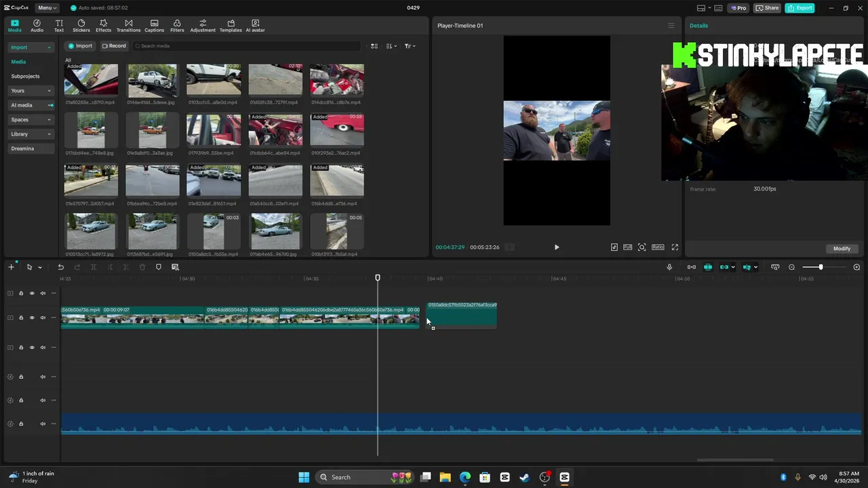The image size is (868, 488).
Task: Add a marker with the shield icon
Action: (159, 267)
